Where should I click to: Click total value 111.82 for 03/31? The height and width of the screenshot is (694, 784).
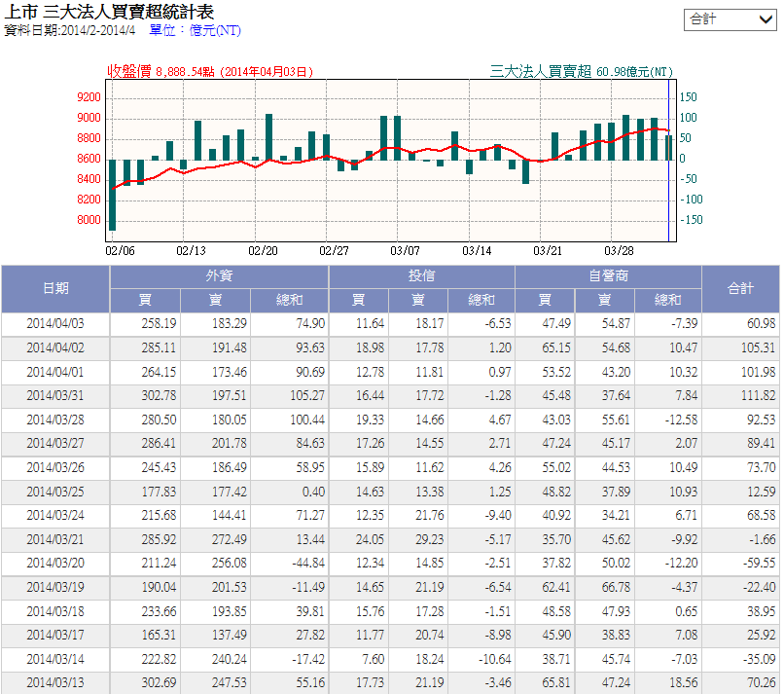(758, 396)
